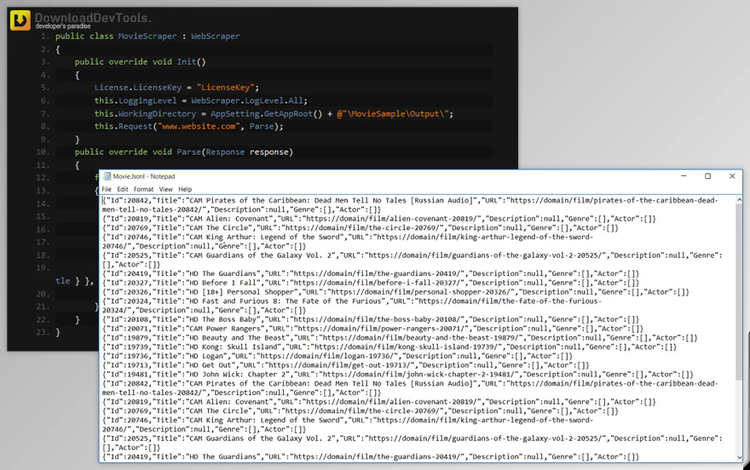Click first 'CAM The Circle' entry
Viewport: 750px width, 470px height.
click(x=221, y=228)
